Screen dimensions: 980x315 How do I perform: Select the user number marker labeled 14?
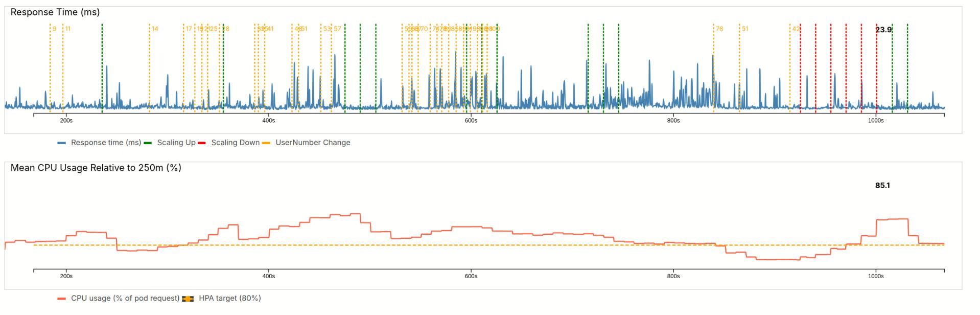(x=155, y=29)
